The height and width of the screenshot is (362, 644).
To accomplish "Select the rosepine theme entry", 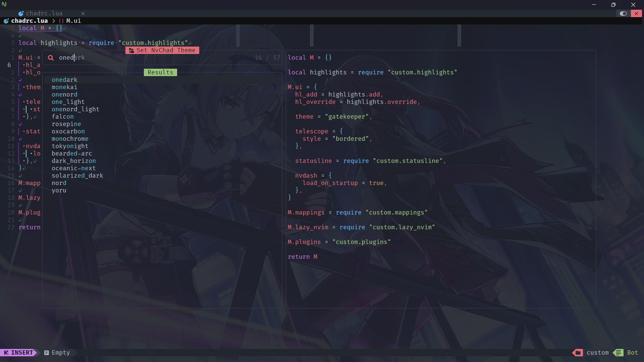I will [66, 124].
